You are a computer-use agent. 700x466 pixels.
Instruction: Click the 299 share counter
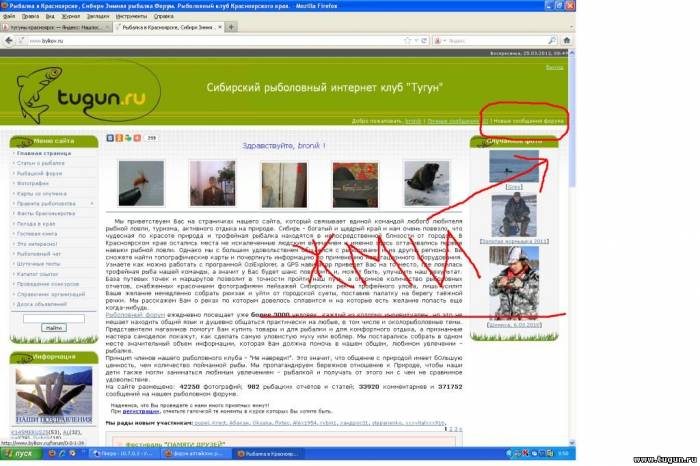152,138
